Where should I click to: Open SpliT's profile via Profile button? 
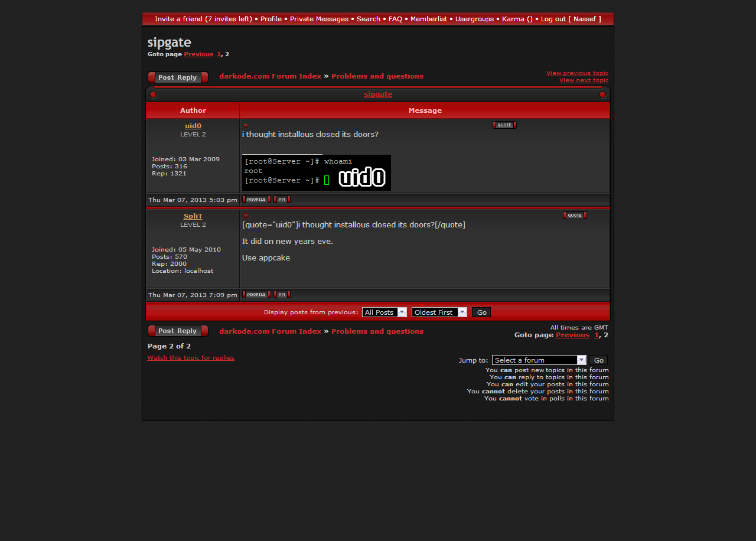(x=256, y=295)
